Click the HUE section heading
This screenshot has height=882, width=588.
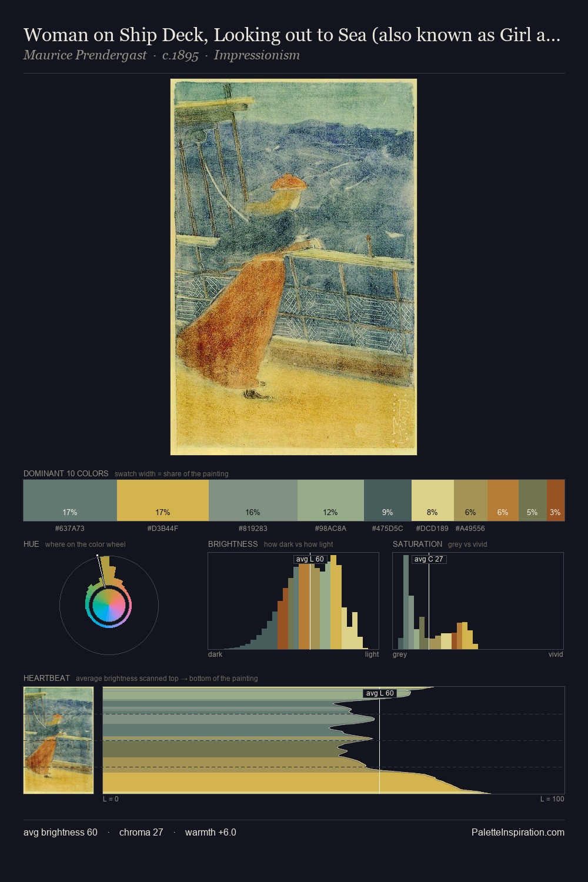tap(31, 544)
